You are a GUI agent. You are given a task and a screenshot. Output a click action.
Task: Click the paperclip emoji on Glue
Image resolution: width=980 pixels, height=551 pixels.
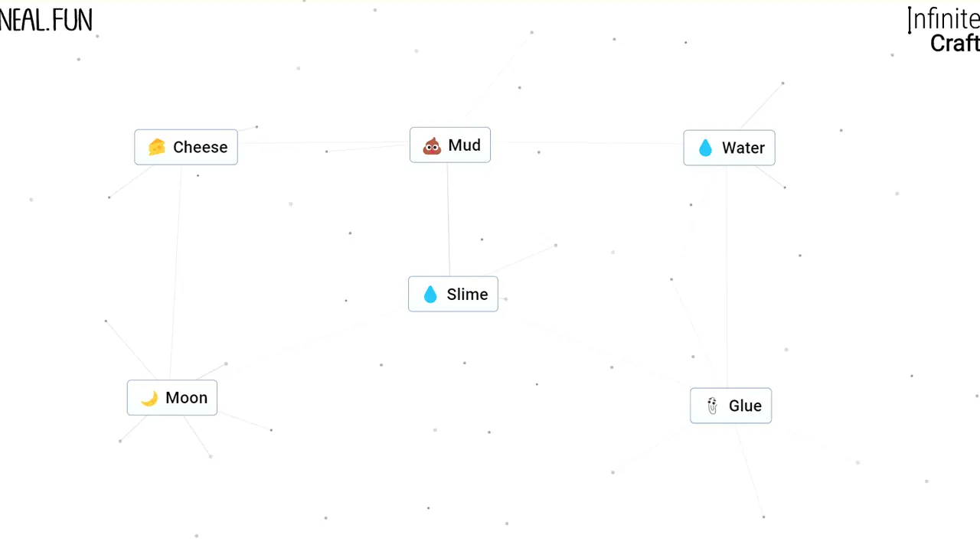pyautogui.click(x=712, y=406)
